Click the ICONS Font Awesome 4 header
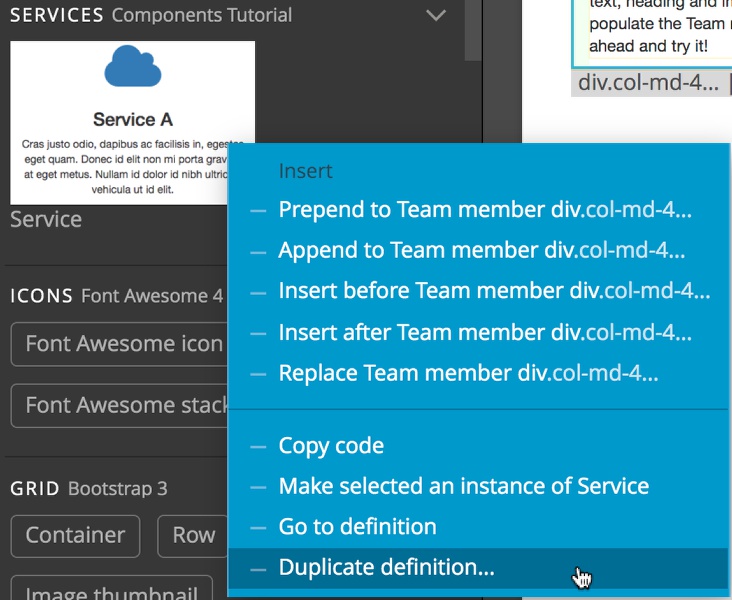 [x=117, y=296]
